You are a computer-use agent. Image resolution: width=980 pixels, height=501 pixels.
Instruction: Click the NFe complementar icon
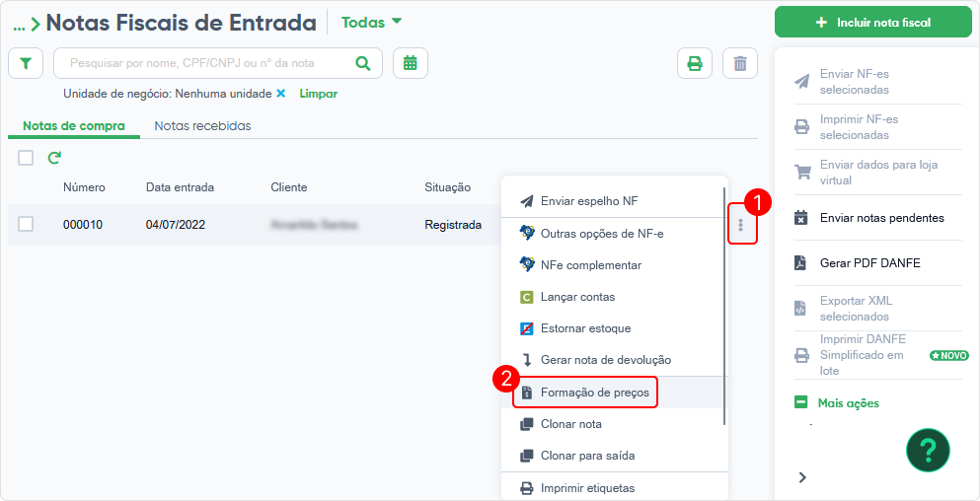527,265
